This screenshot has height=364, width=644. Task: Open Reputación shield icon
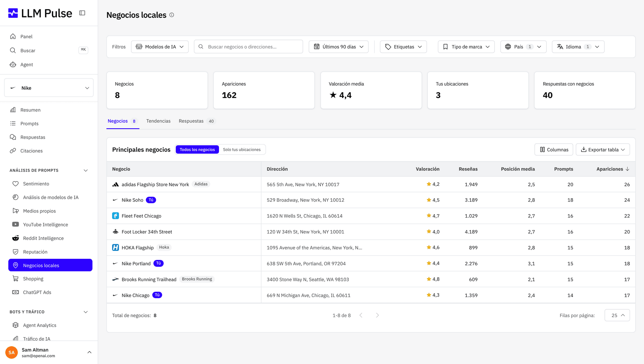[16, 252]
